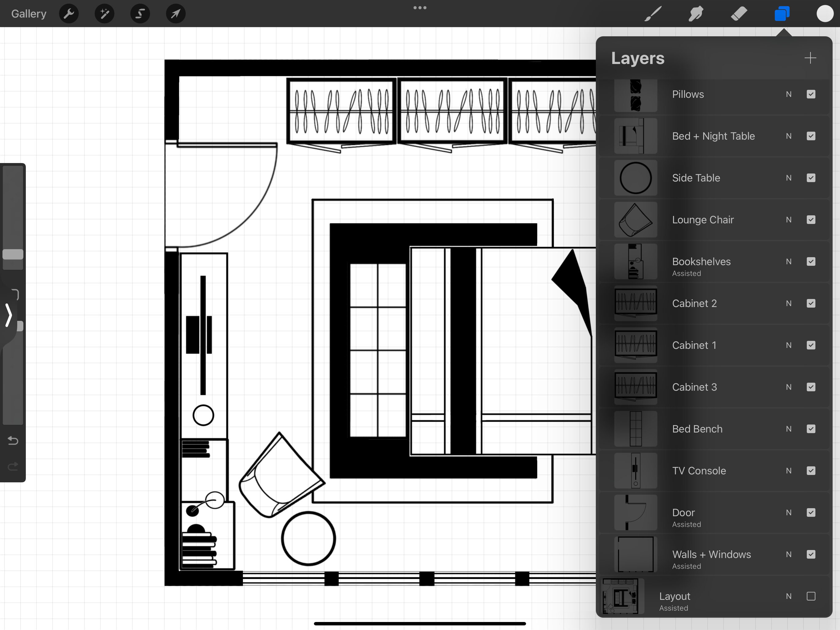Return to the Gallery
The height and width of the screenshot is (630, 840).
(28, 13)
